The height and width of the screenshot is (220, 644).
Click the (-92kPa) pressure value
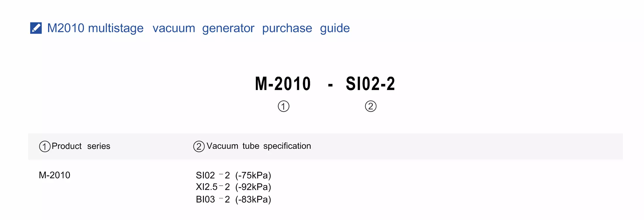(x=253, y=187)
